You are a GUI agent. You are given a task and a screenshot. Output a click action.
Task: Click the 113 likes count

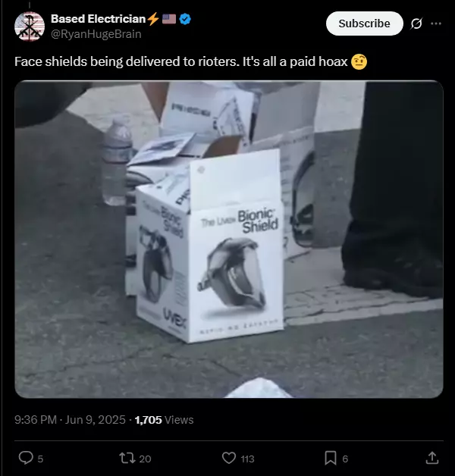247,459
